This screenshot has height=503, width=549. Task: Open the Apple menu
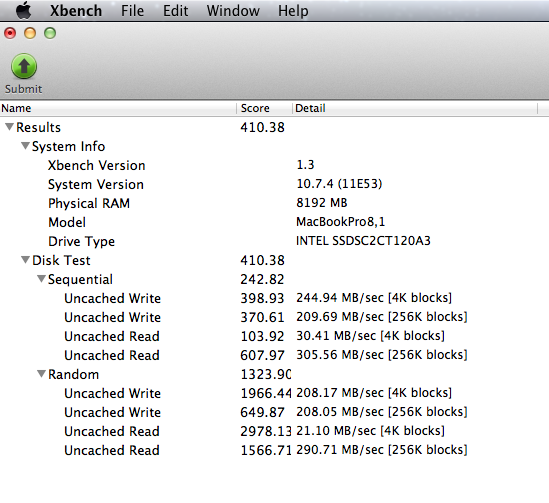click(24, 11)
